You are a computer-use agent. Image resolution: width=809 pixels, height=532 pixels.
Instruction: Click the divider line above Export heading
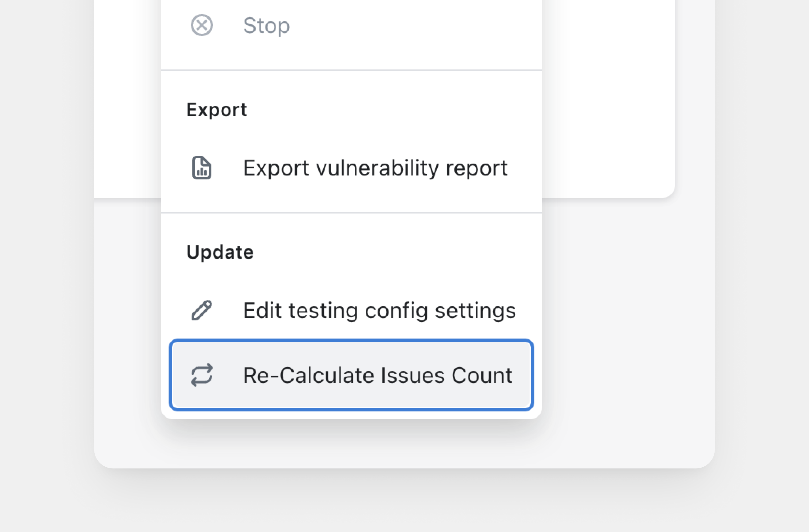click(351, 70)
